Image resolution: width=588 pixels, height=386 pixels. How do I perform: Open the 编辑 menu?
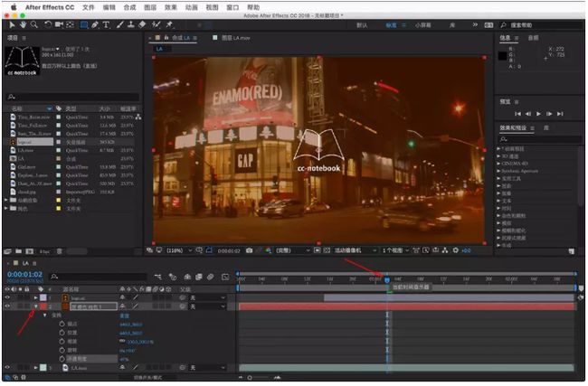(109, 7)
